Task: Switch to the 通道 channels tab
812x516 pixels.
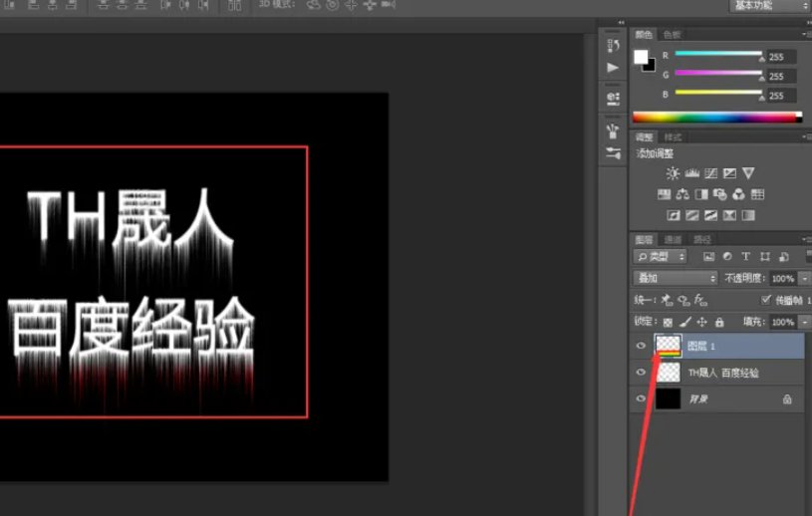Action: tap(673, 239)
